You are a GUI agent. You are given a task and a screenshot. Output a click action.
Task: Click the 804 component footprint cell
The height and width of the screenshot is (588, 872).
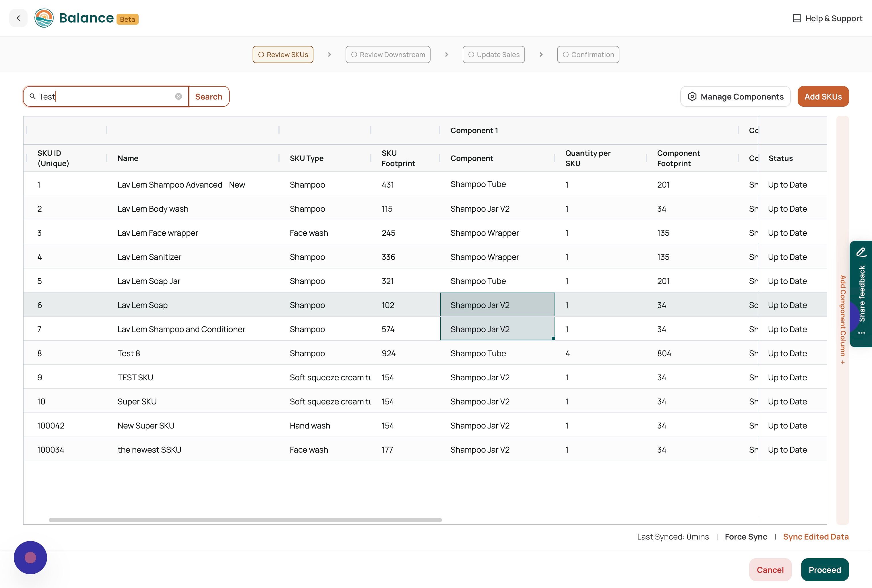(x=692, y=353)
